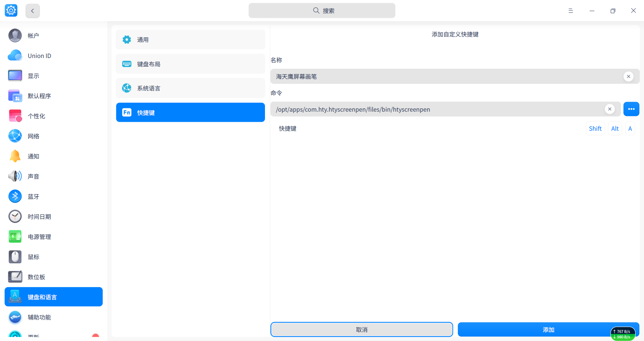
Task: Click the network speed floating indicator
Action: 623,334
